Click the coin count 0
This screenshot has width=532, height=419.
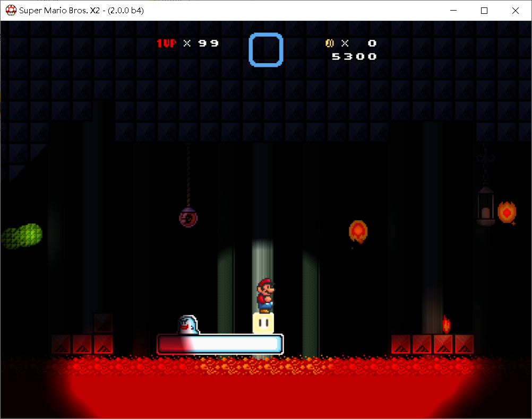coord(372,43)
